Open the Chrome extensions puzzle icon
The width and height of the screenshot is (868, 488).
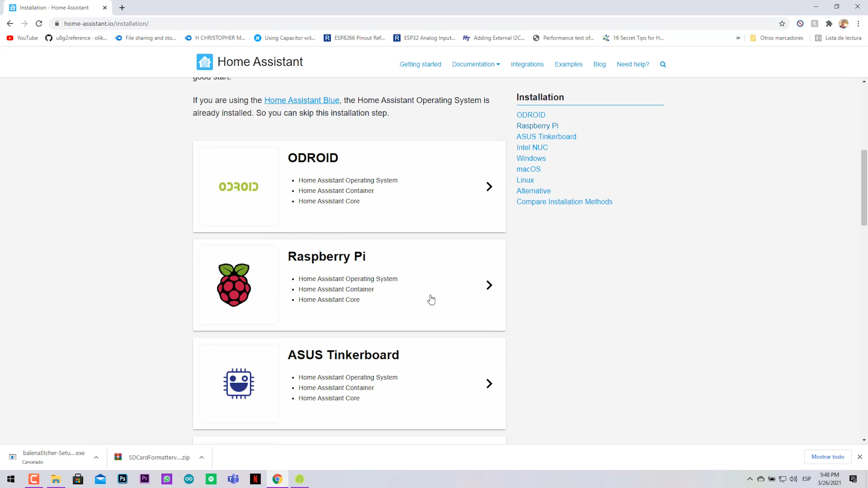click(x=829, y=23)
